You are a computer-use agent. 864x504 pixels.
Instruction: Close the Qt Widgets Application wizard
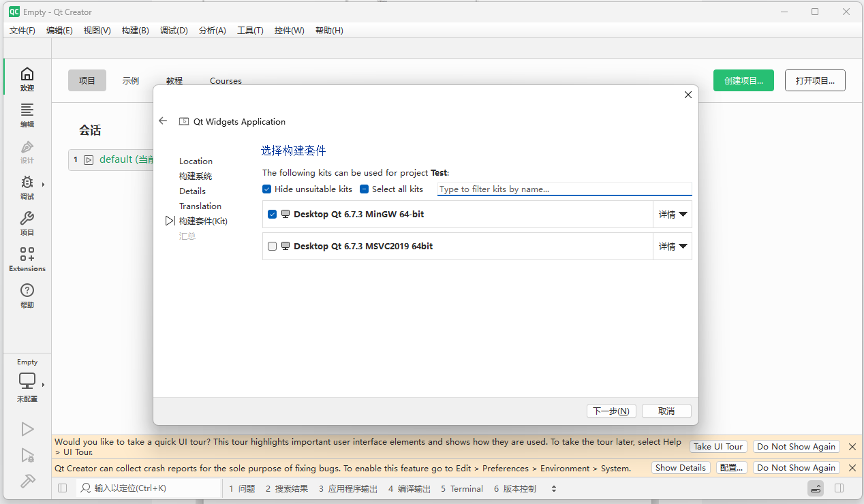click(x=688, y=95)
